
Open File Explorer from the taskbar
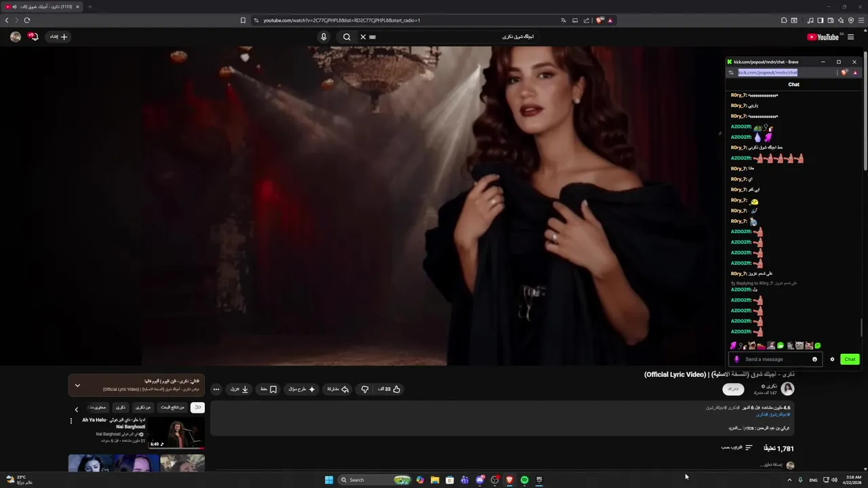click(435, 480)
